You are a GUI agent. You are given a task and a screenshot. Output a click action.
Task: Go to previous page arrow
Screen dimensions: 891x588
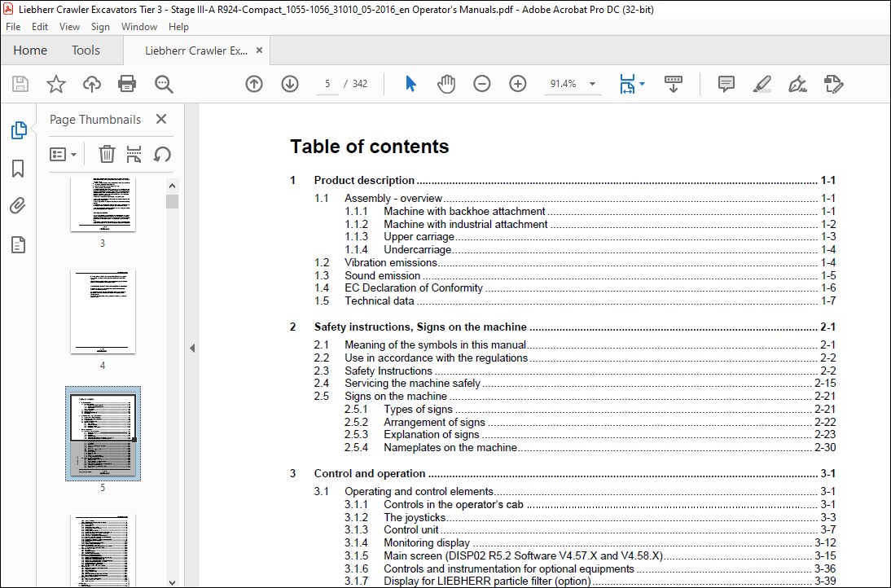point(254,84)
